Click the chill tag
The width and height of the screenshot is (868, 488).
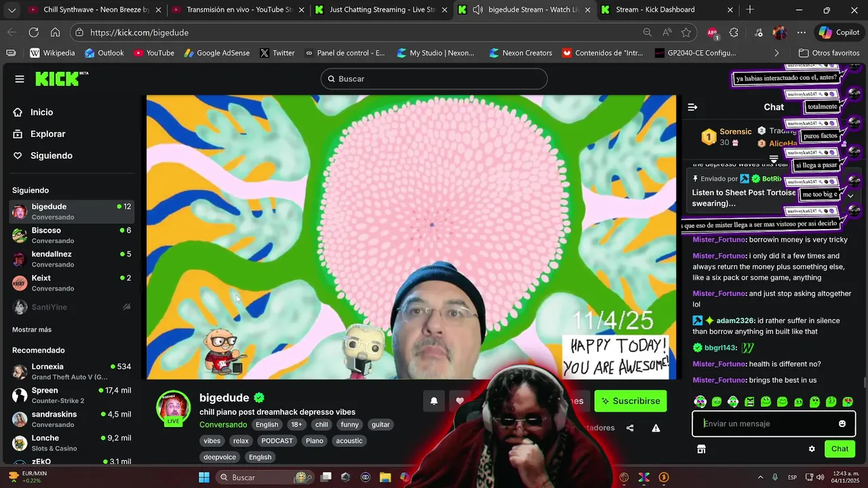(321, 424)
